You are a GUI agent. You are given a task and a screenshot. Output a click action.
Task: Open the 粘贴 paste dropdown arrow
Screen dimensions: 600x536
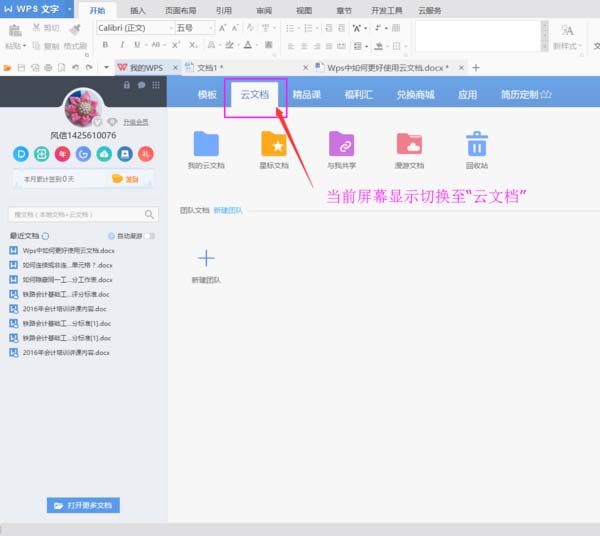point(24,46)
